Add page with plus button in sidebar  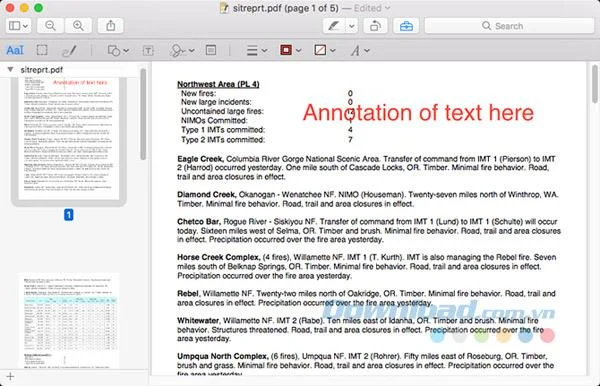click(10, 376)
